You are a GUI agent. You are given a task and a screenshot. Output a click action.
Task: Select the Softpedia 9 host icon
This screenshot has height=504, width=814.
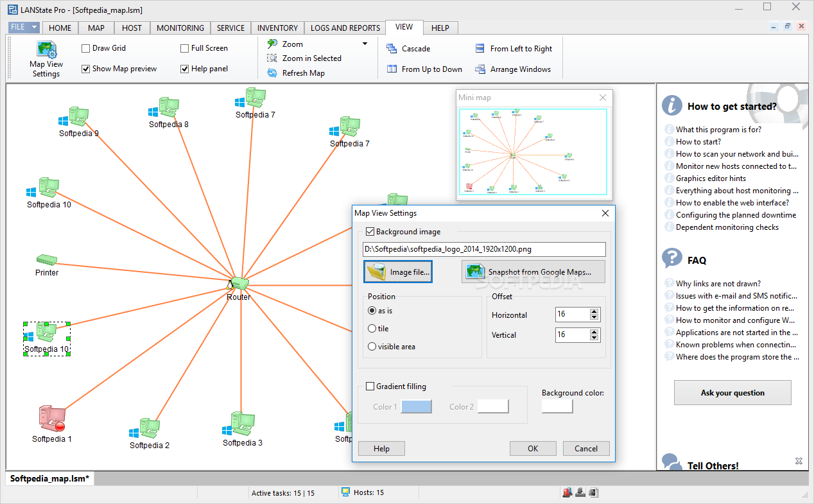(74, 117)
